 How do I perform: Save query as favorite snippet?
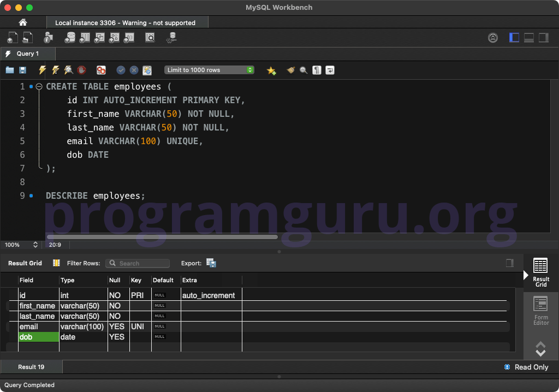tap(271, 70)
